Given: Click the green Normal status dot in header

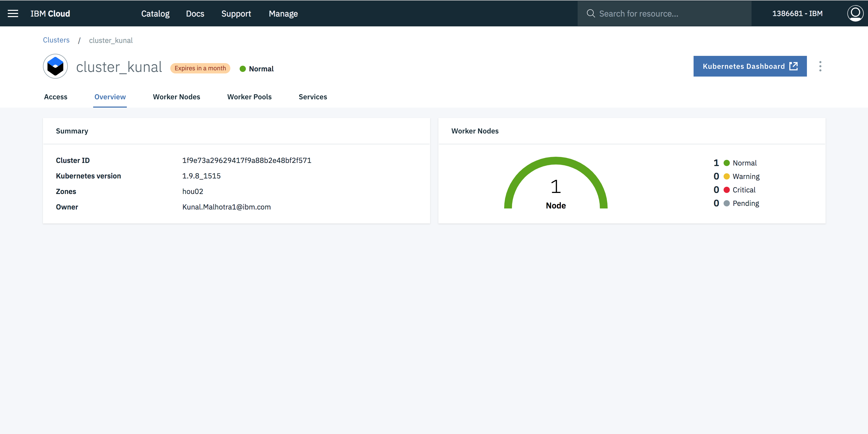Looking at the screenshot, I should tap(242, 69).
